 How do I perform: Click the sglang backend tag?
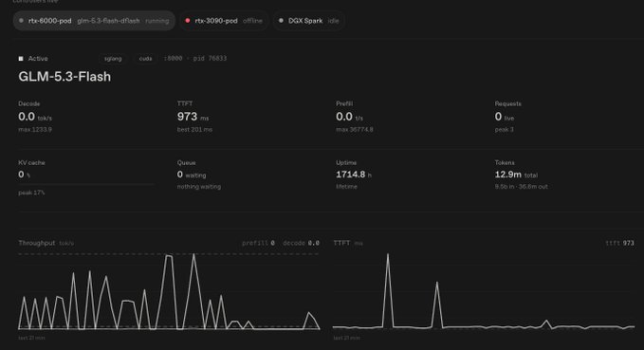pyautogui.click(x=113, y=59)
